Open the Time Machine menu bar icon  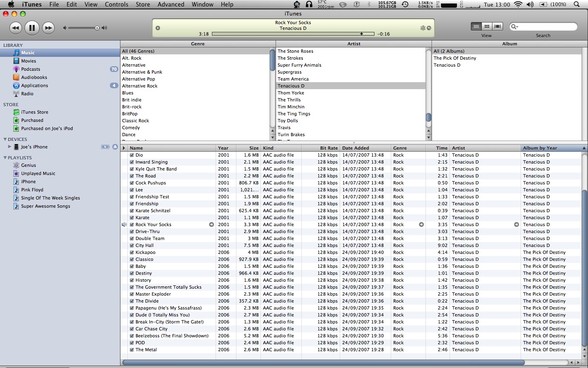point(405,4)
